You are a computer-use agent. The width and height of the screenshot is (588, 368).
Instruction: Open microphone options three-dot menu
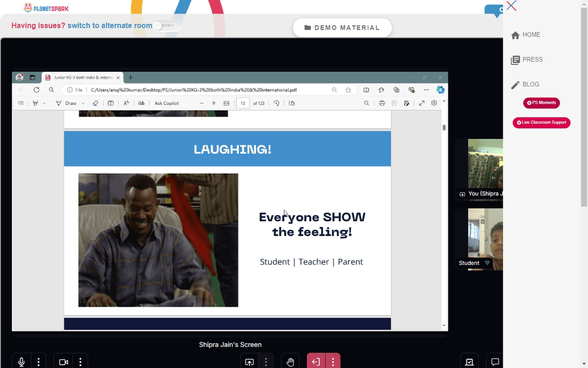coord(39,362)
